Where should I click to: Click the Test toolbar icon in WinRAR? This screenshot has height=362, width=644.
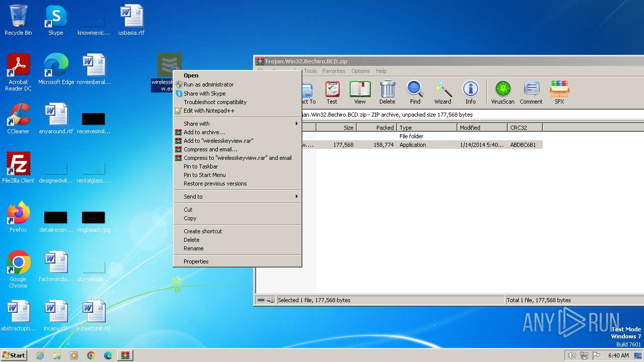332,93
